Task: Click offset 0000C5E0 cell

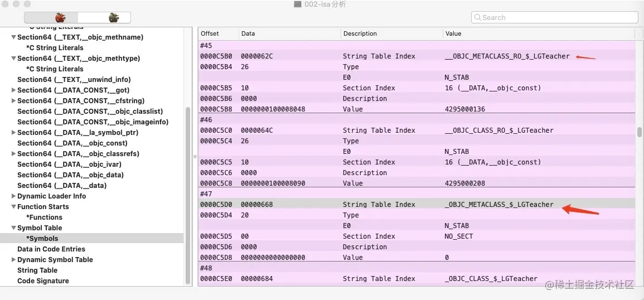Action: (x=216, y=279)
